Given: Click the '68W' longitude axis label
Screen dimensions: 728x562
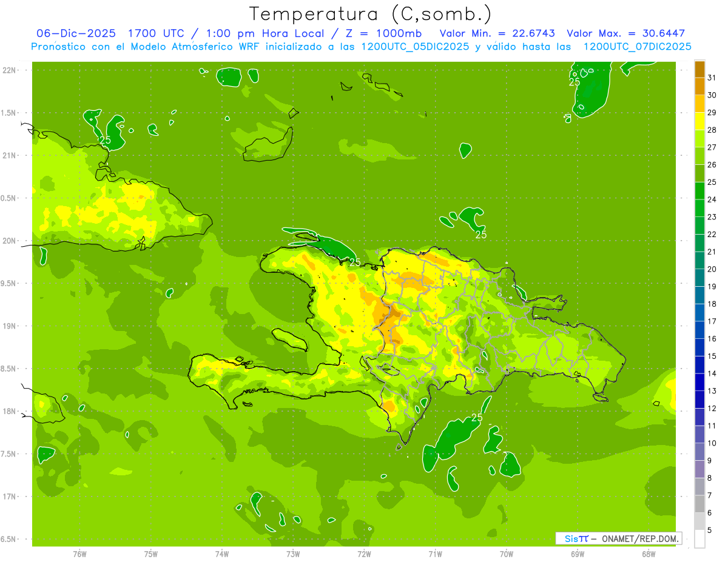Looking at the screenshot, I should [x=649, y=554].
